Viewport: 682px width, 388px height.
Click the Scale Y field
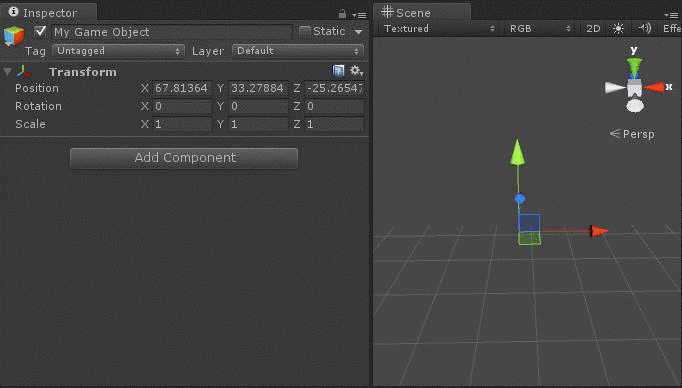pos(258,124)
